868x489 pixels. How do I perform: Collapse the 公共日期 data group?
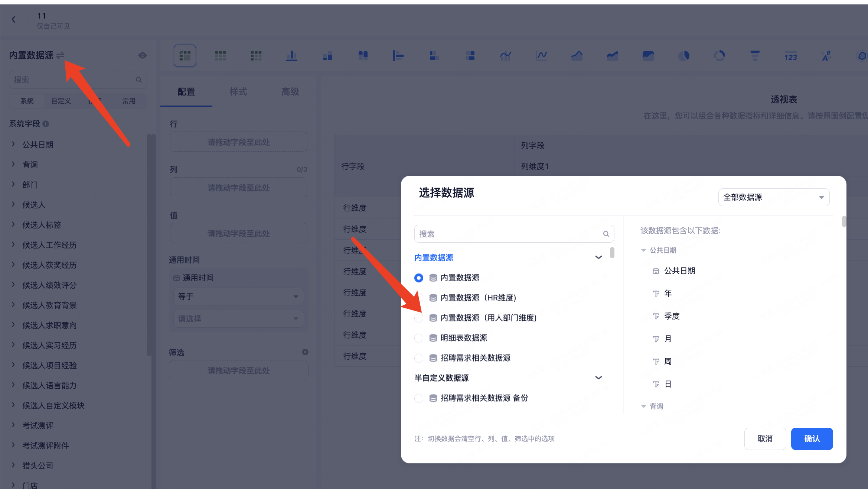(x=644, y=250)
